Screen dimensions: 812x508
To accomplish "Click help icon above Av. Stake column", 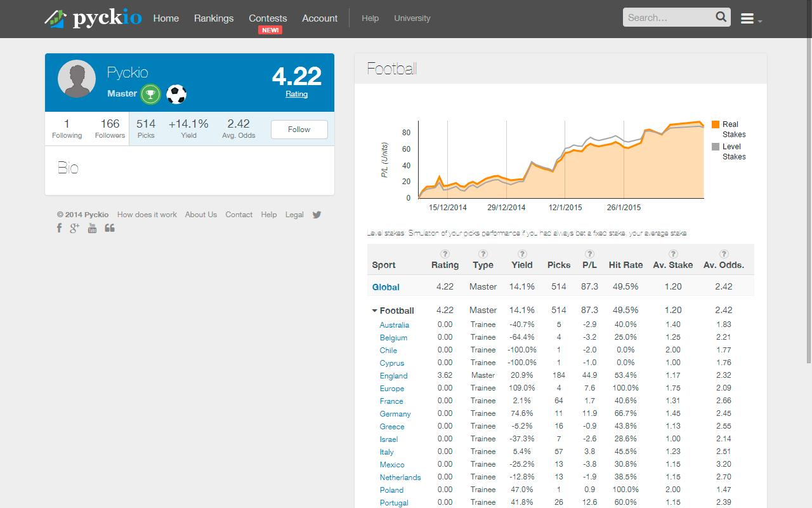I will 673,254.
